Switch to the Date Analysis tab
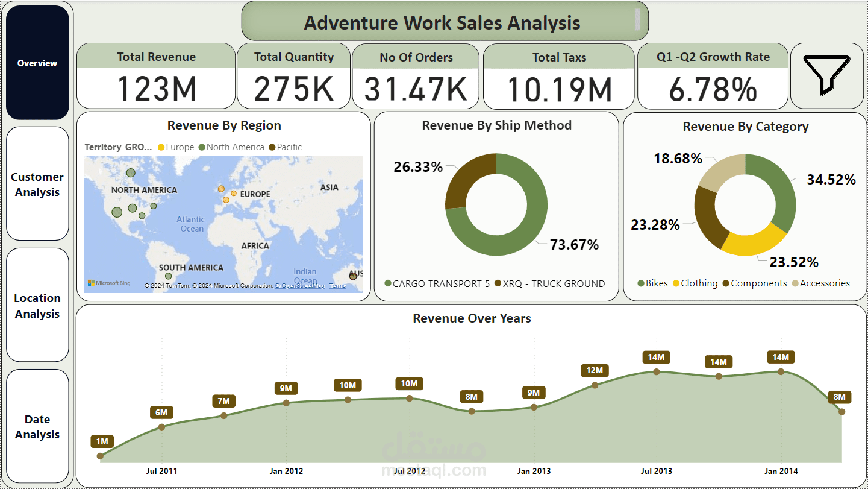868x489 pixels. pos(37,426)
